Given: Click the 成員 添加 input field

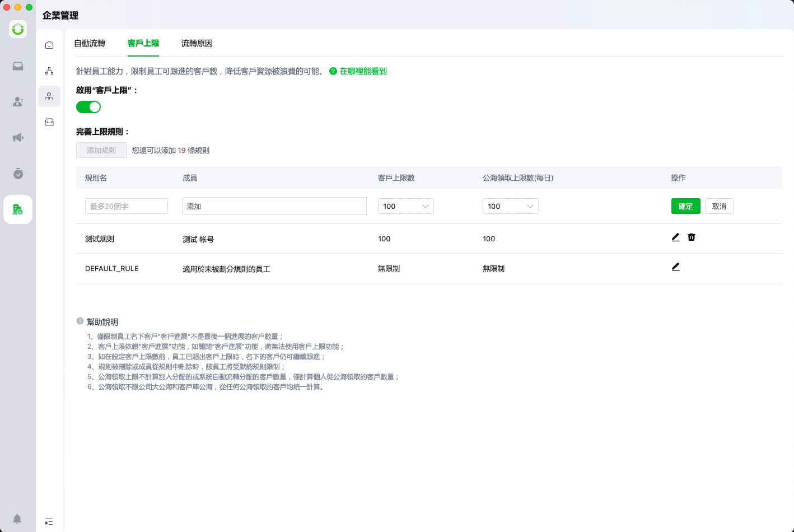Looking at the screenshot, I should (274, 206).
